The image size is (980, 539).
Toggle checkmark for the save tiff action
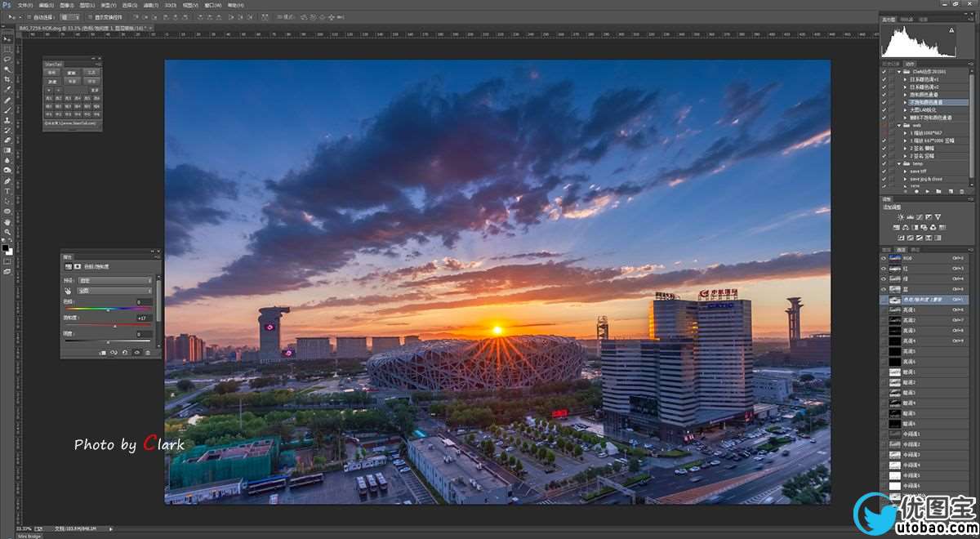click(884, 171)
